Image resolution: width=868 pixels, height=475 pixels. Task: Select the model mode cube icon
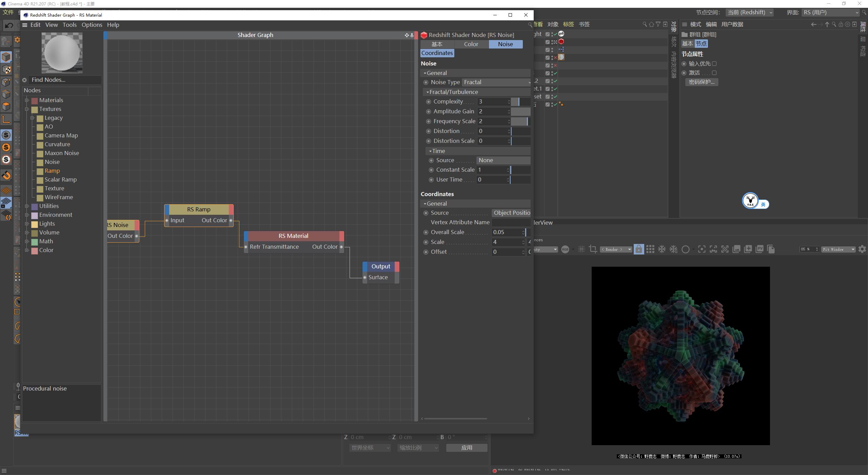(7, 57)
